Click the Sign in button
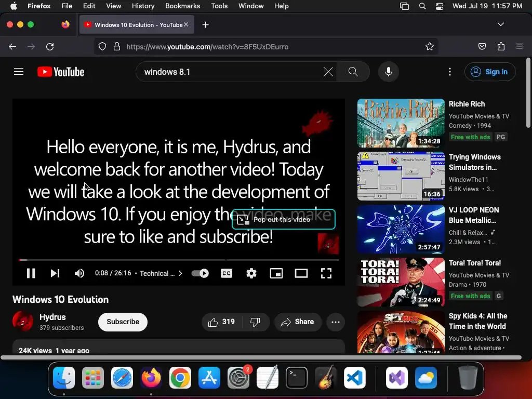The height and width of the screenshot is (399, 532). [x=490, y=72]
